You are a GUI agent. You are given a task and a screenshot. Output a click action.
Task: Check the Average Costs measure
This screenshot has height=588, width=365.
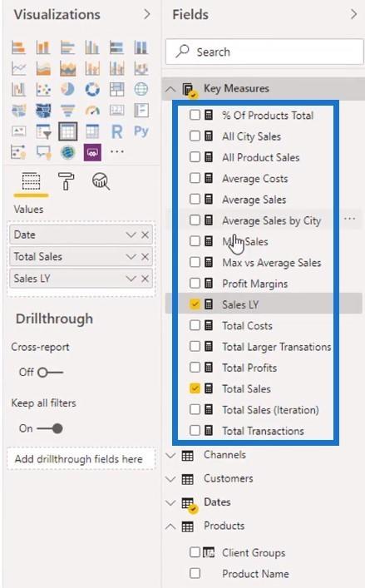click(195, 178)
